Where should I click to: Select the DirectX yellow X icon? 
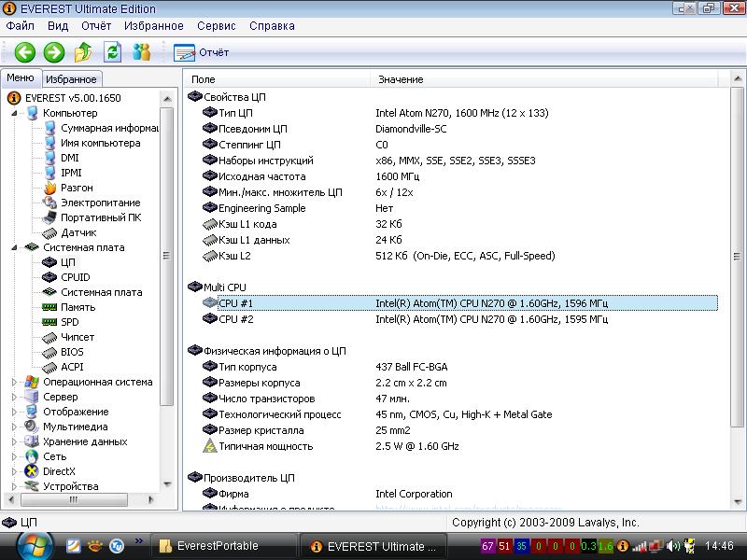32,471
